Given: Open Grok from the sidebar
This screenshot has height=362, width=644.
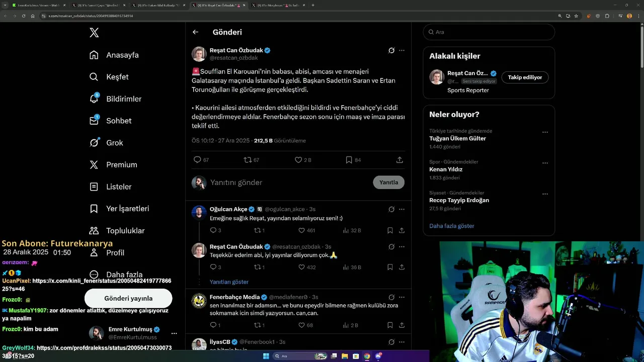Looking at the screenshot, I should tap(106, 143).
